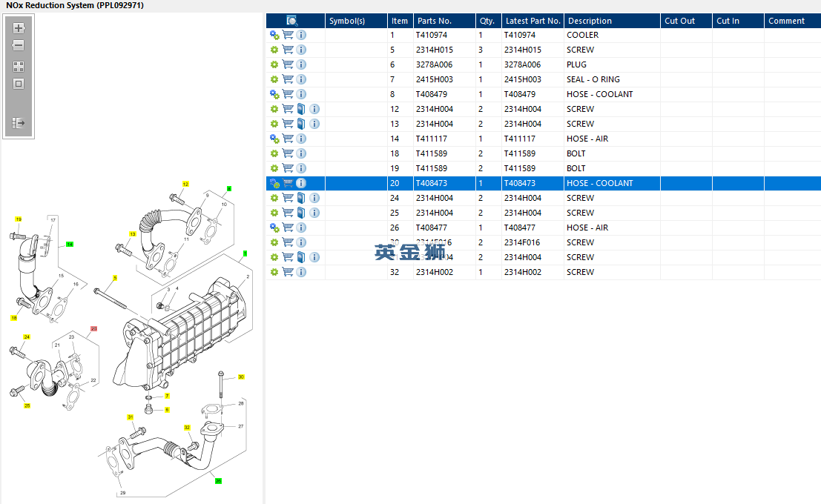
Task: Open info icon for item 25 SCREW
Action: click(314, 213)
